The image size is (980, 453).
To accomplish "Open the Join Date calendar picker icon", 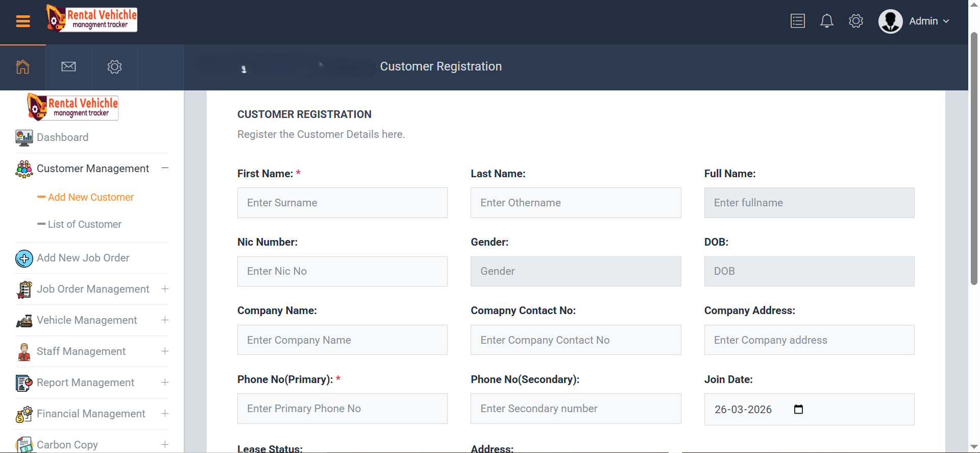I will [798, 409].
